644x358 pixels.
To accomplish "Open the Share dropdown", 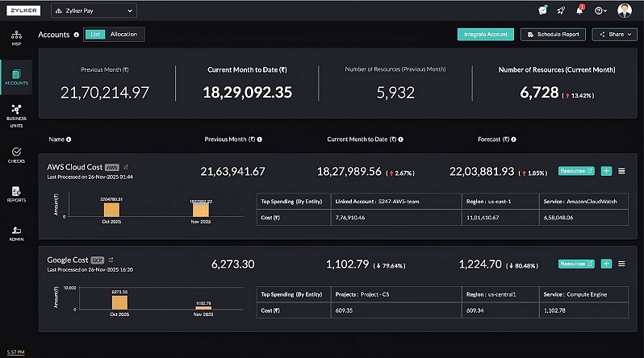I will [614, 35].
